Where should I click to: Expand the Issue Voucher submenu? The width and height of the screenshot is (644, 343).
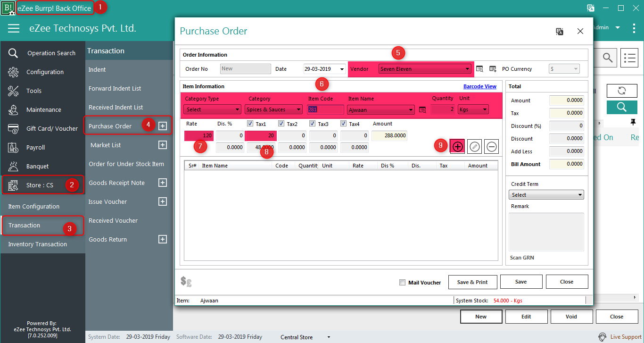(163, 201)
